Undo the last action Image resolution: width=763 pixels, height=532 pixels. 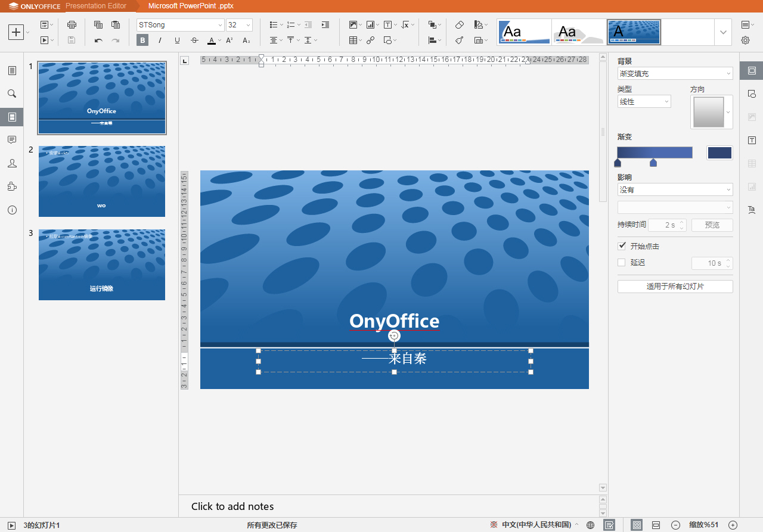click(x=98, y=41)
